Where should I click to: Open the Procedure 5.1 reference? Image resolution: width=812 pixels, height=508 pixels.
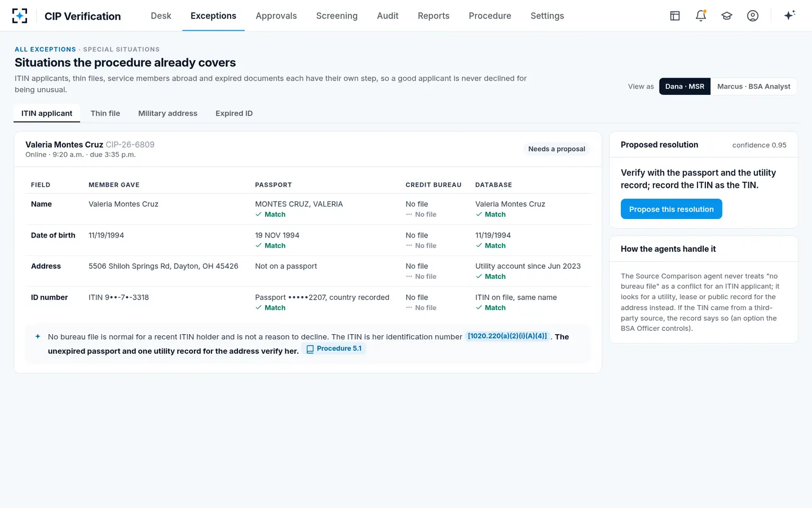tap(334, 349)
